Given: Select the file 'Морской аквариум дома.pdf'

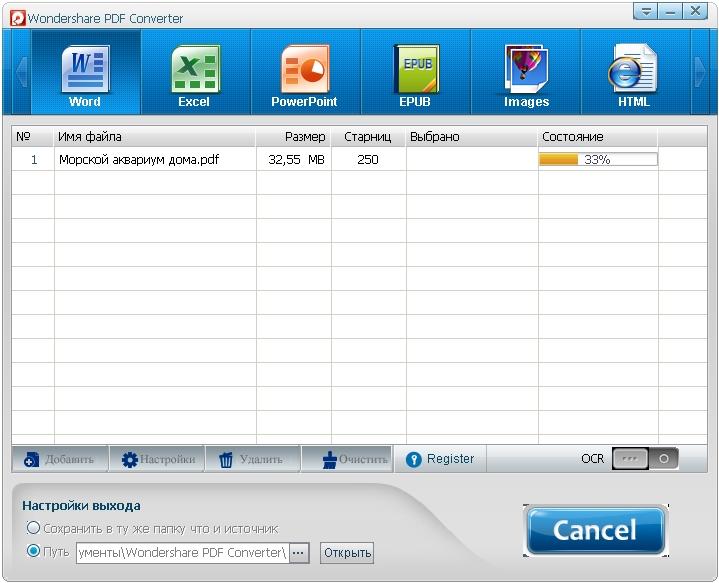Looking at the screenshot, I should point(139,160).
